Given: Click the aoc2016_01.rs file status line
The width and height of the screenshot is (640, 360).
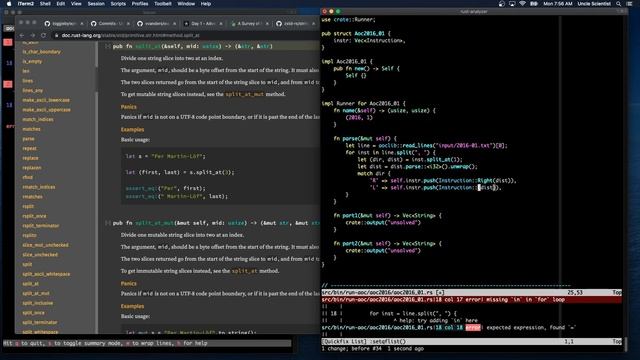Looking at the screenshot, I should [471, 293].
